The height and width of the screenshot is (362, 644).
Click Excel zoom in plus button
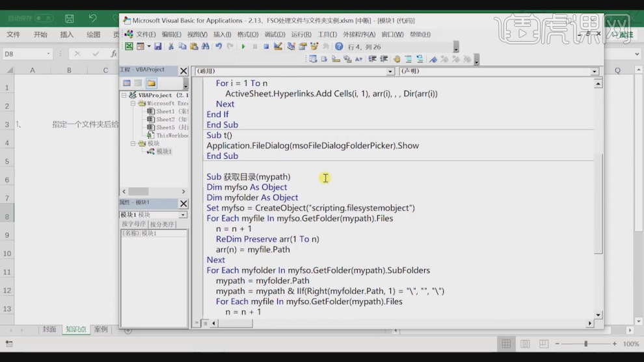click(x=615, y=344)
